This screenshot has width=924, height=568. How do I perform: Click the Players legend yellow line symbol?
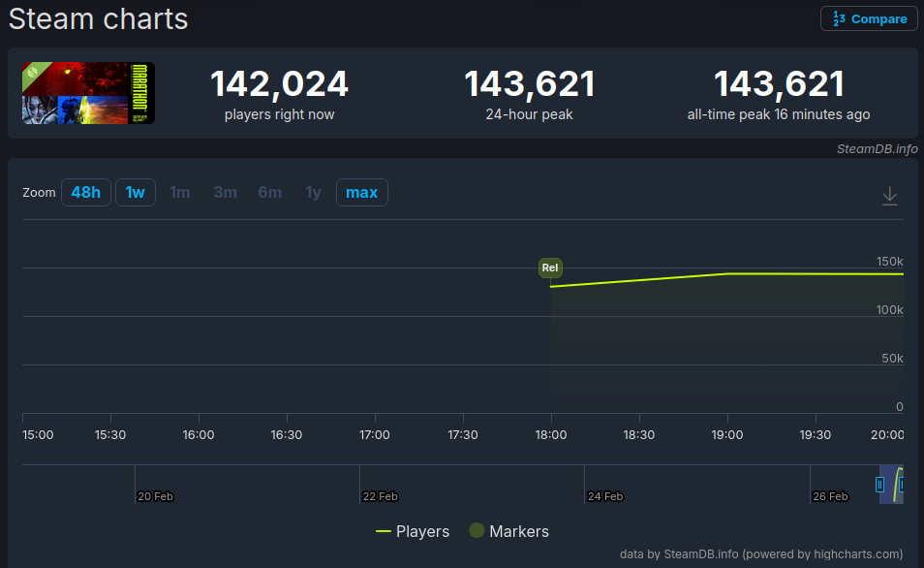(x=383, y=531)
